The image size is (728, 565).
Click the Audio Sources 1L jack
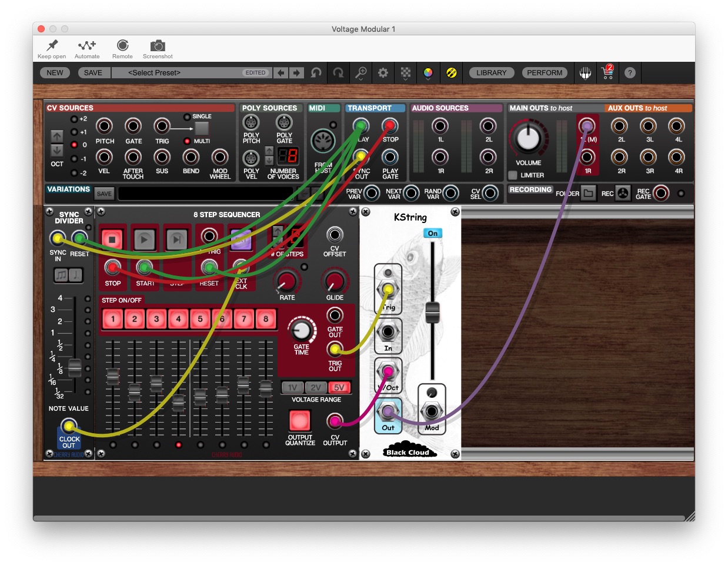click(x=440, y=125)
